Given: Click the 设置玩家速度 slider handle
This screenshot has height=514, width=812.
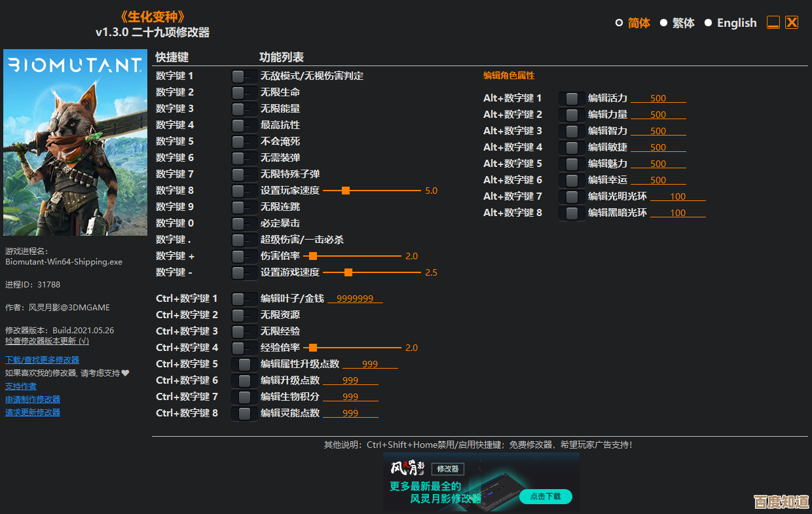Looking at the screenshot, I should click(x=346, y=191).
